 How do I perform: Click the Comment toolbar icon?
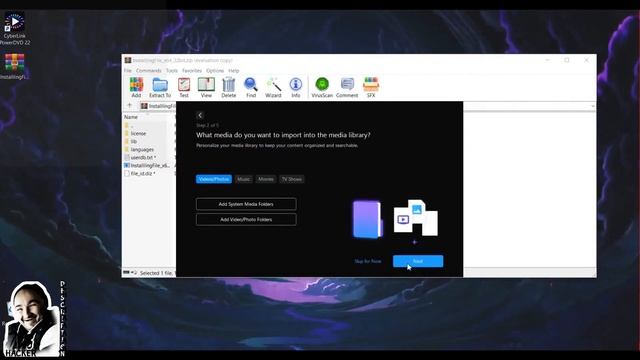347,87
